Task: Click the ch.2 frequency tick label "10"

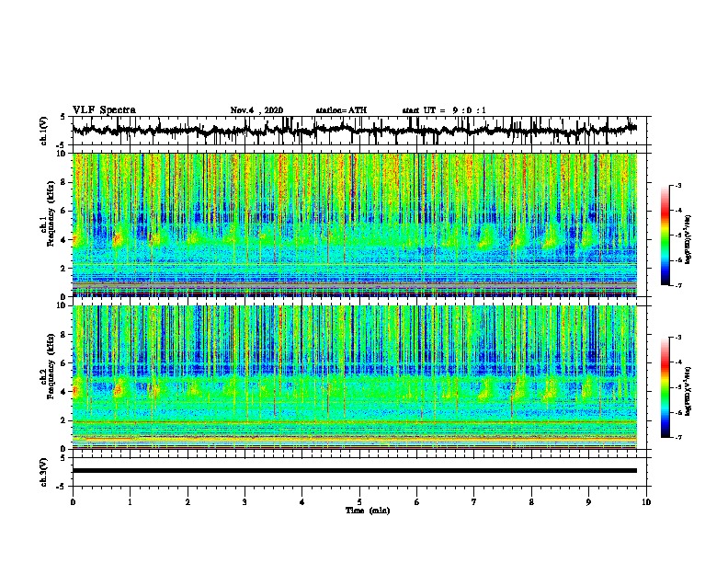Action: coord(63,305)
